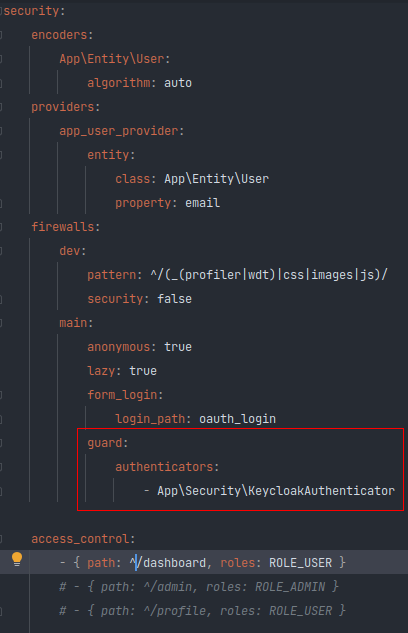Click the yellow lightbulb quick-fix icon
Viewport: 408px width, 633px height.
[17, 560]
